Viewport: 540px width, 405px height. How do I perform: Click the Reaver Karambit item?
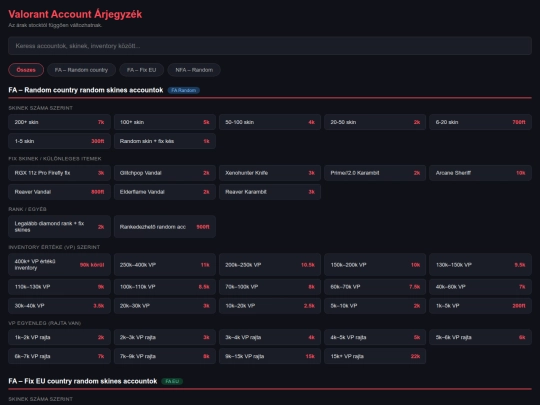(x=270, y=192)
